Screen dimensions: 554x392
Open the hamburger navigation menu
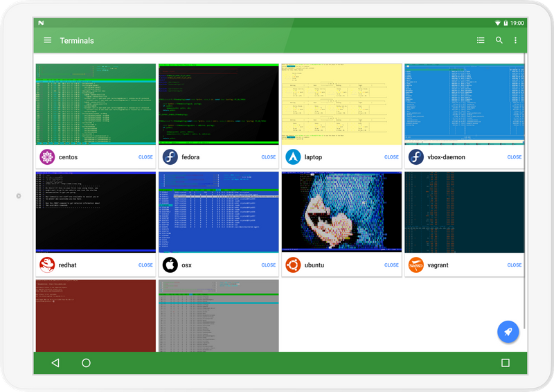tap(48, 40)
